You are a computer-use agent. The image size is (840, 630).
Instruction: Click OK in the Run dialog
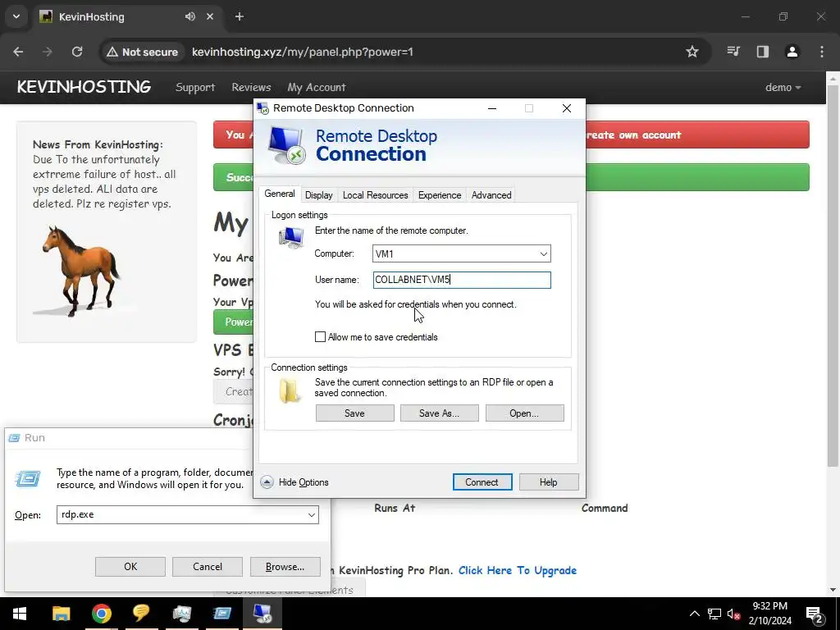(x=130, y=567)
